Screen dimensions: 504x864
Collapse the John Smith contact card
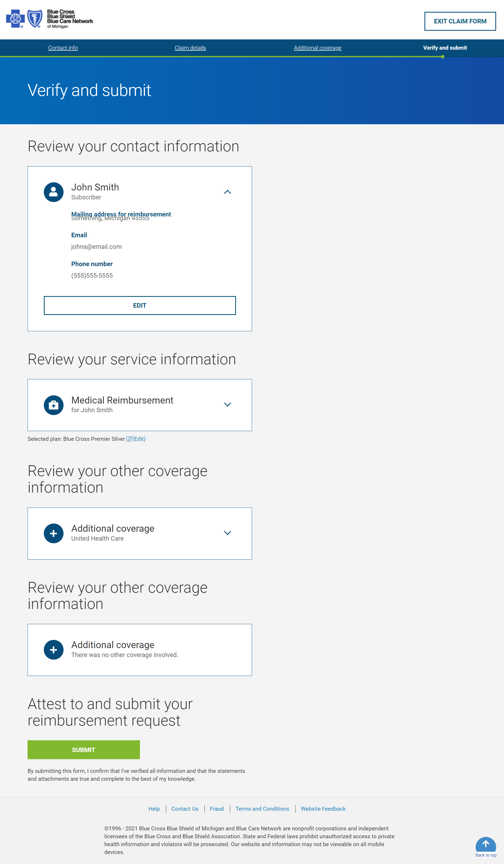pyautogui.click(x=228, y=192)
